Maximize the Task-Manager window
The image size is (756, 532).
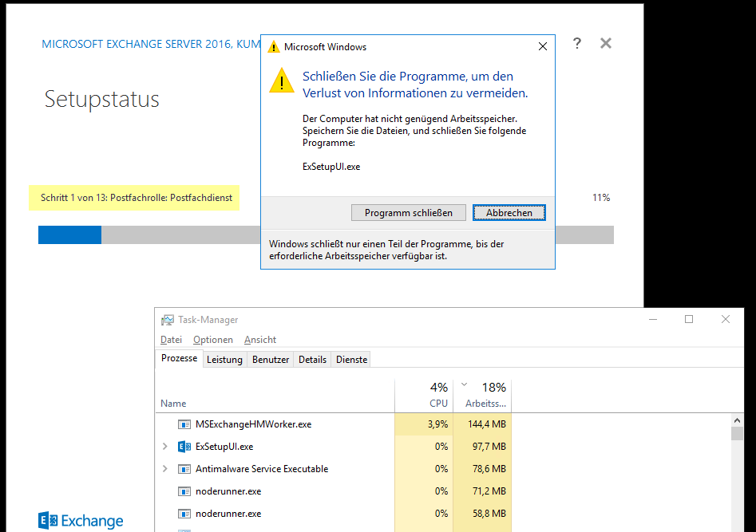[689, 319]
